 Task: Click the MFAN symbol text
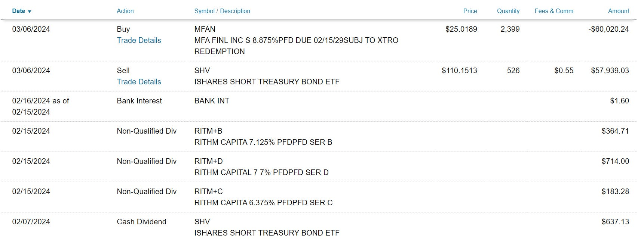(x=205, y=29)
